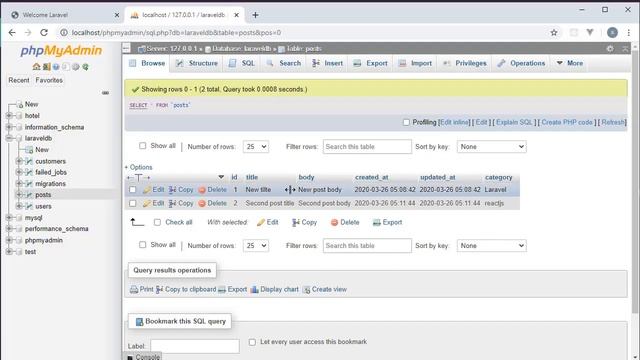Click the Copy icon for row id 1
Image resolution: width=640 pixels, height=360 pixels.
click(x=172, y=190)
